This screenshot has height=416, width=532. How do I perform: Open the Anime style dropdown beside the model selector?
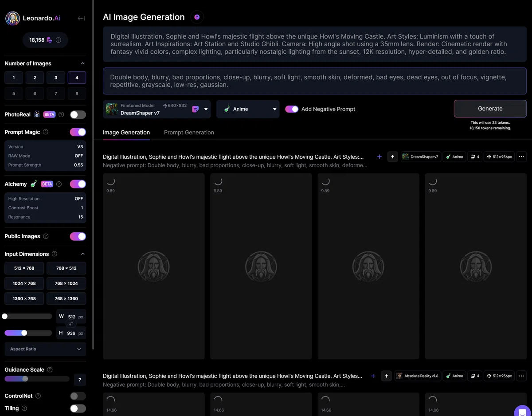point(248,109)
